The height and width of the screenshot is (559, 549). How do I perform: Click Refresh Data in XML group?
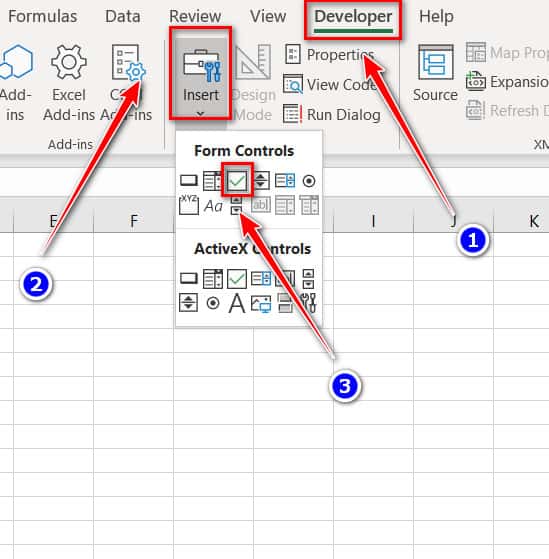507,111
